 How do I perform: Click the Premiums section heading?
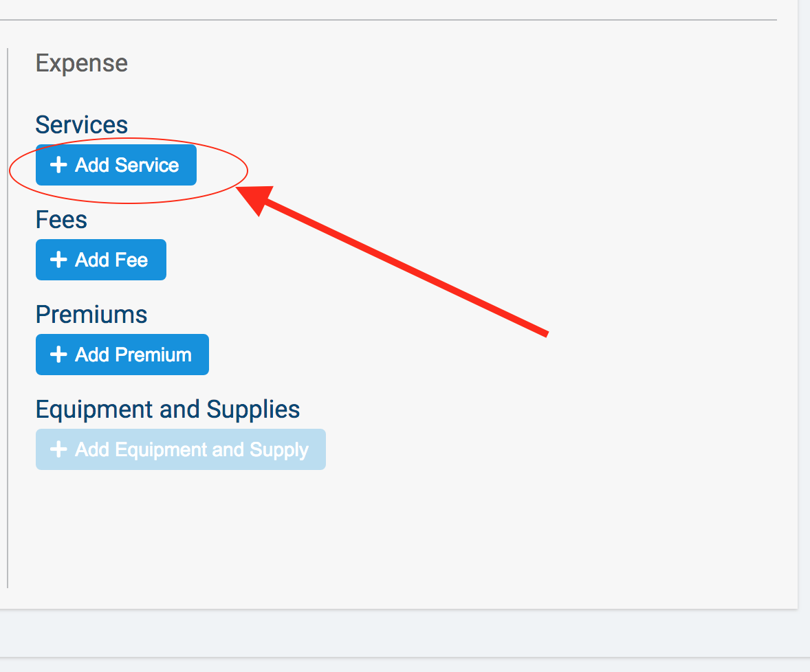click(91, 314)
